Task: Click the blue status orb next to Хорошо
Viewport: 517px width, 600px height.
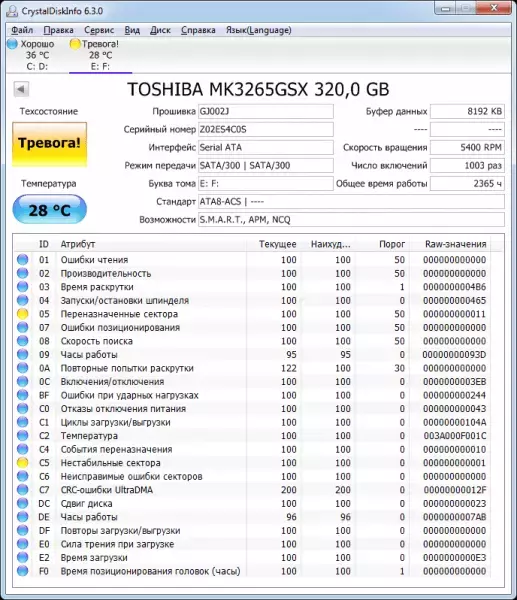Action: click(x=12, y=44)
